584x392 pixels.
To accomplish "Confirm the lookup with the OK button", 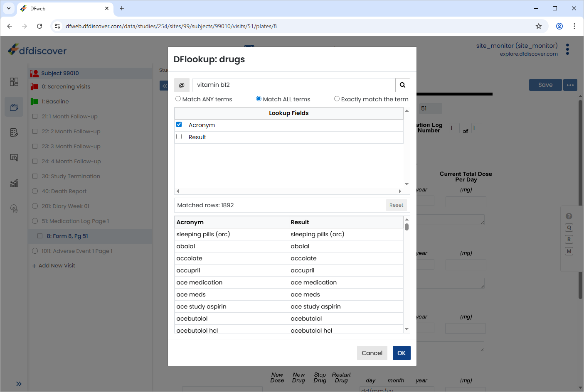I will (402, 353).
